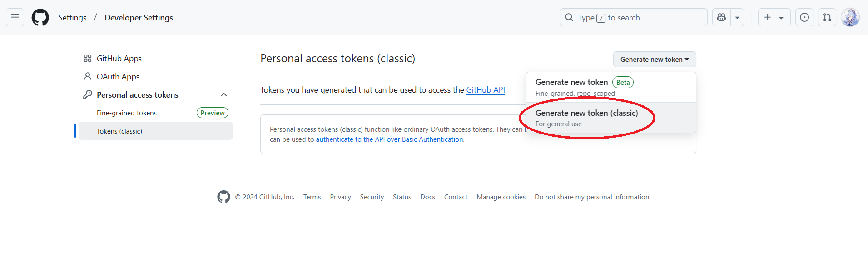Click the GitHub logo in header
The width and height of the screenshot is (868, 263).
(x=40, y=17)
